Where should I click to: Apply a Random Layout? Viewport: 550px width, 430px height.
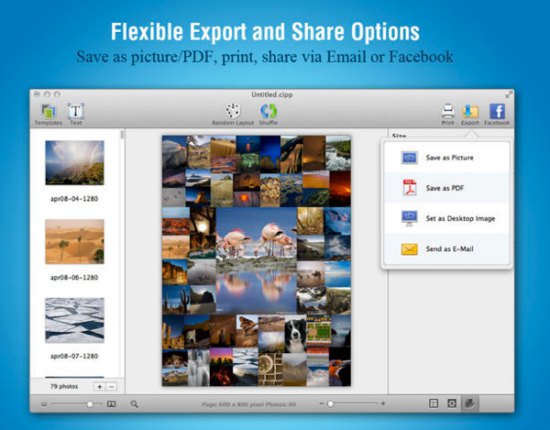click(x=233, y=114)
